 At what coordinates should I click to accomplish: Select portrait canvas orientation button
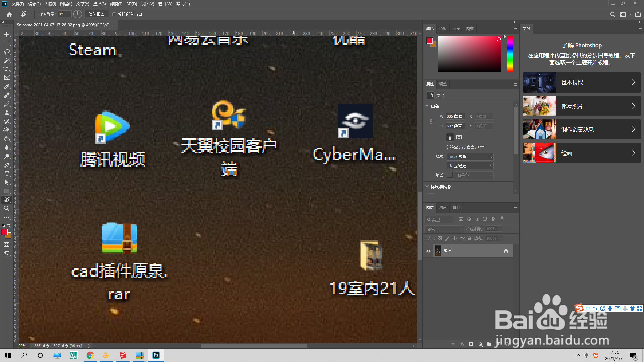(x=450, y=137)
